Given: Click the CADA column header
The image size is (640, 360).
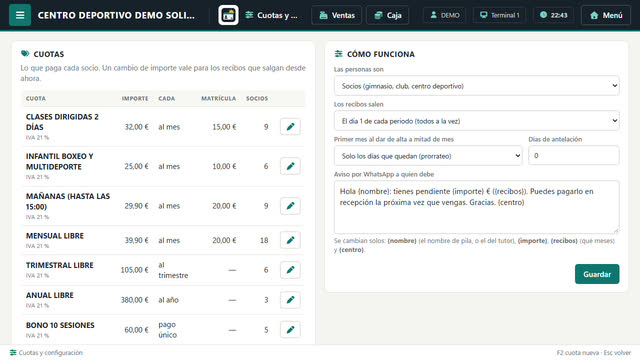Looking at the screenshot, I should [167, 98].
